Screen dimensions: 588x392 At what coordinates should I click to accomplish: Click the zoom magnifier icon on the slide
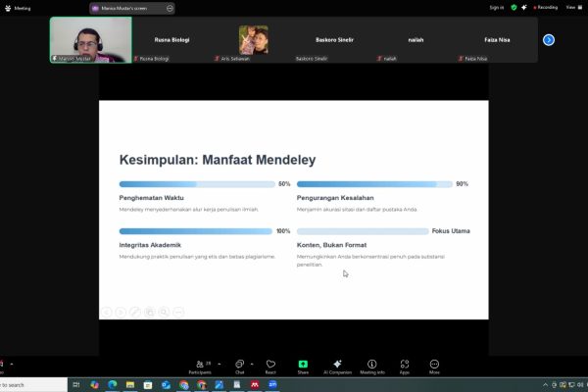(x=164, y=312)
